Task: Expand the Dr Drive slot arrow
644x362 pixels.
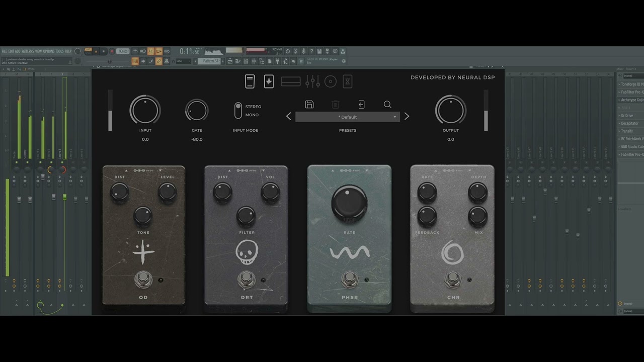Action: click(x=619, y=116)
